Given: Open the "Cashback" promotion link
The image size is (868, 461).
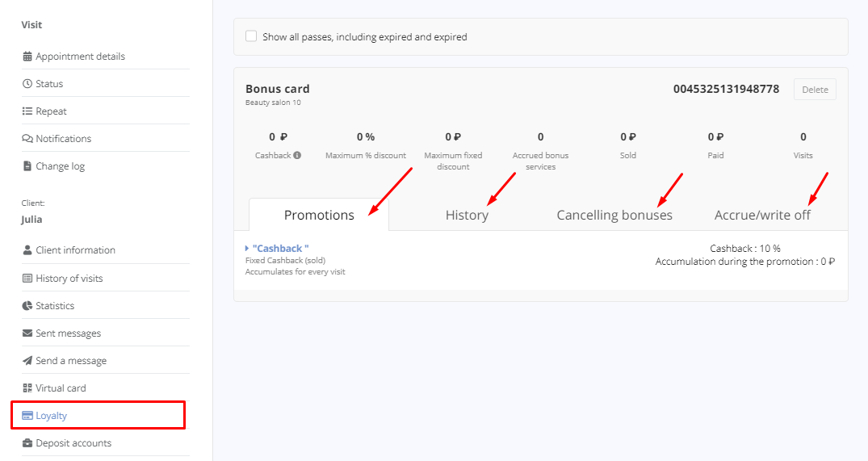Looking at the screenshot, I should 281,249.
